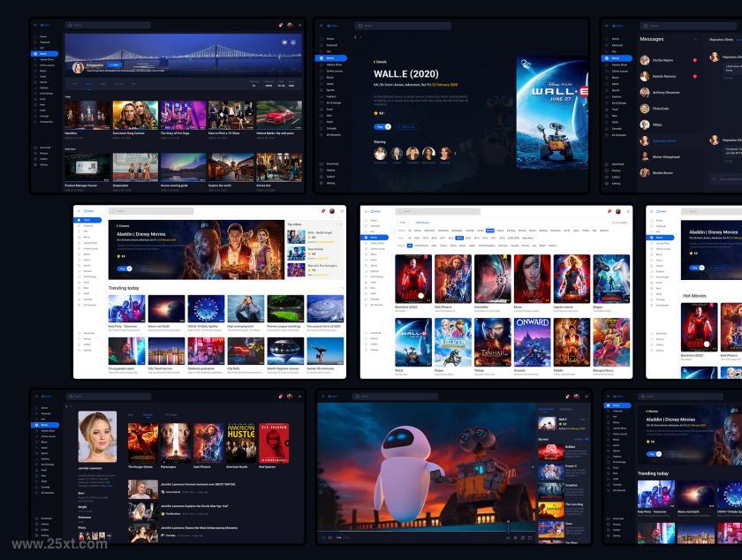The image size is (742, 560).
Task: Click avatar icon in bridge-banner profile screen header
Action: tap(290, 25)
